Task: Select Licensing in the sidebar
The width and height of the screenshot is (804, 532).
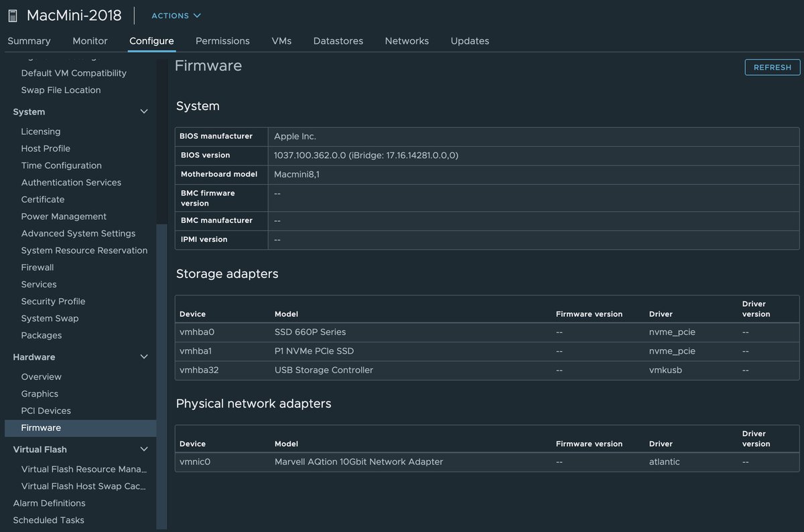Action: pos(41,131)
